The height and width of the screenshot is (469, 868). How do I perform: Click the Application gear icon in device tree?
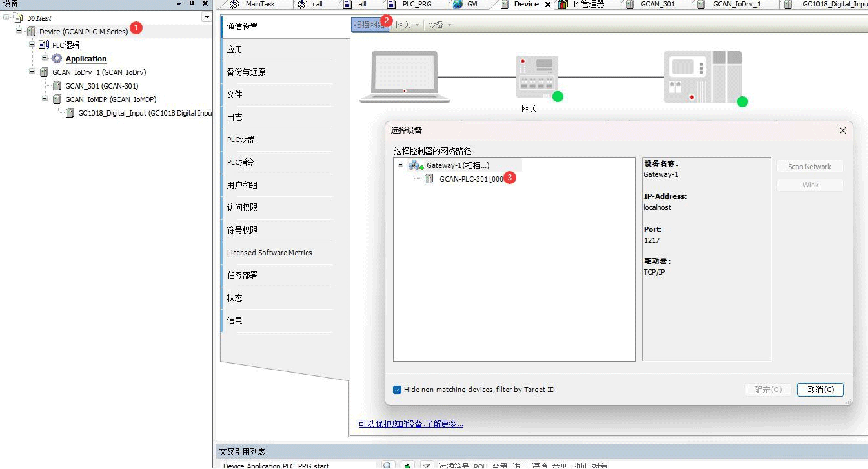point(57,59)
